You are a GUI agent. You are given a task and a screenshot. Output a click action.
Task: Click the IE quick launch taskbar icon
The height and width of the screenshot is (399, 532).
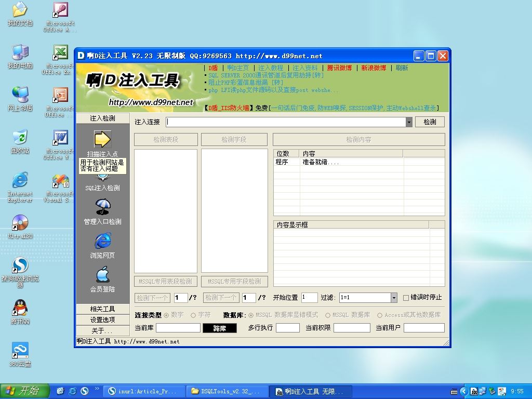point(73,391)
